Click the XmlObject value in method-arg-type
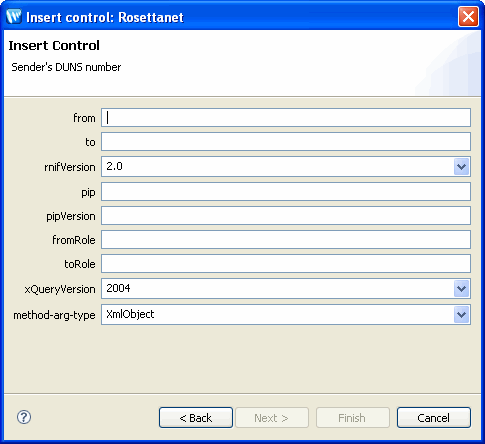The width and height of the screenshot is (485, 444). (x=130, y=314)
